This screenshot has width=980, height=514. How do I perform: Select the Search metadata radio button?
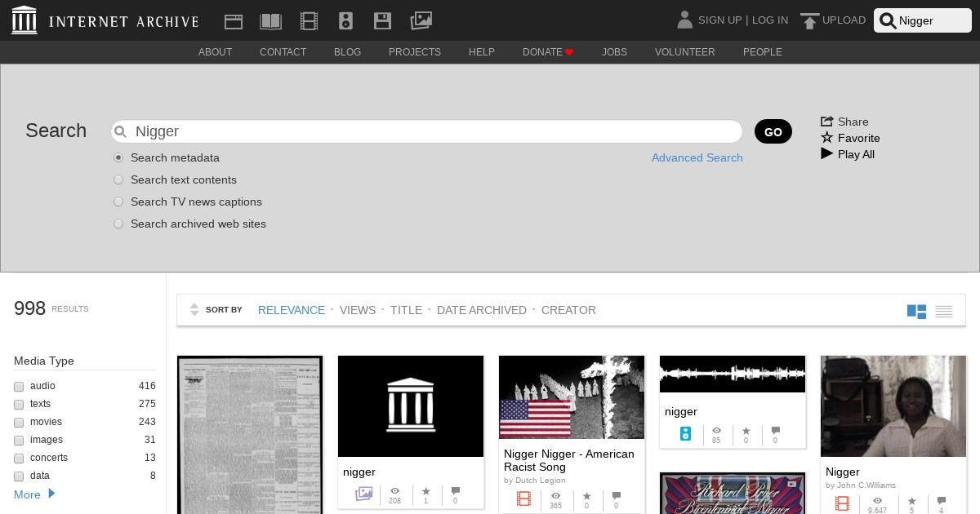click(118, 157)
